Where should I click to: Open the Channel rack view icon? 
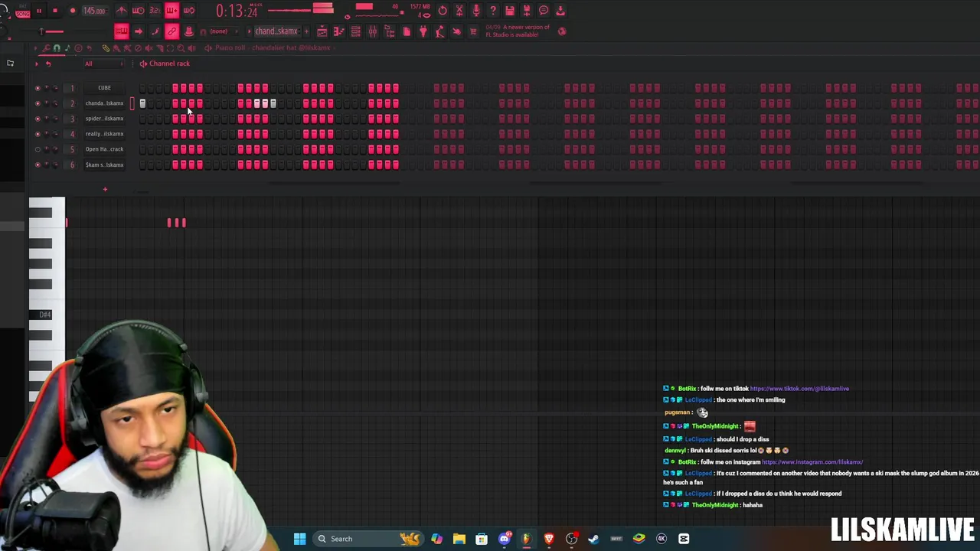click(x=355, y=31)
